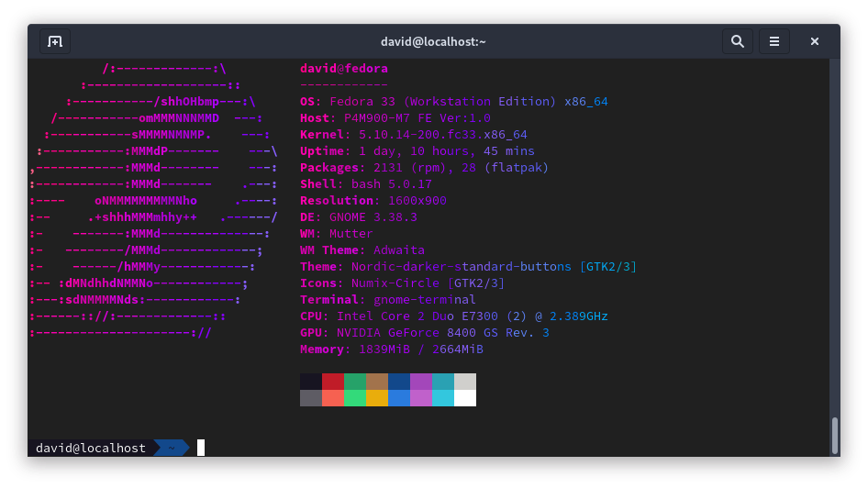
Task: Click the david@localhost prompt segment
Action: [x=91, y=449]
